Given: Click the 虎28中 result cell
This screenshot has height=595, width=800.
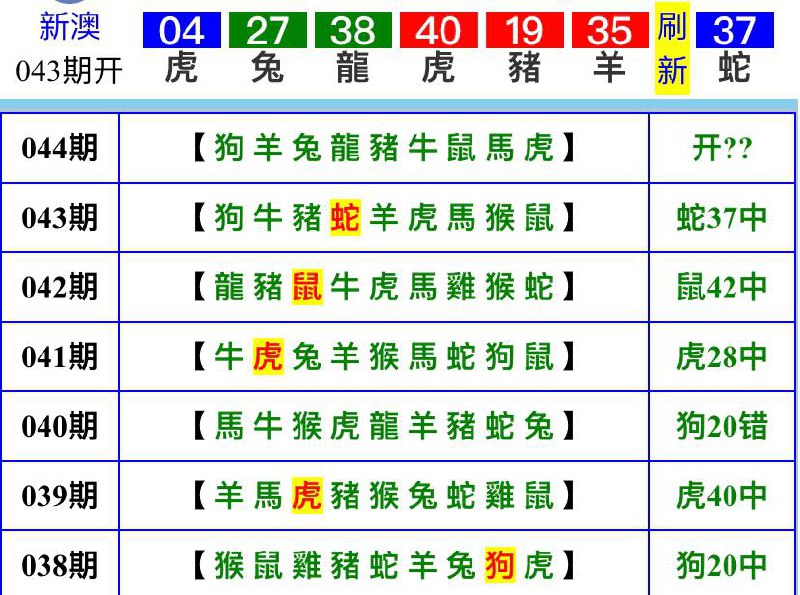Looking at the screenshot, I should point(722,356).
